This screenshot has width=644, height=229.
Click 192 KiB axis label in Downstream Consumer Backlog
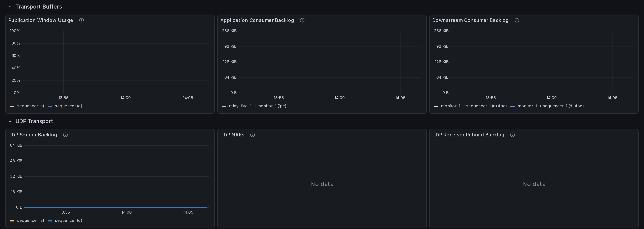442,46
